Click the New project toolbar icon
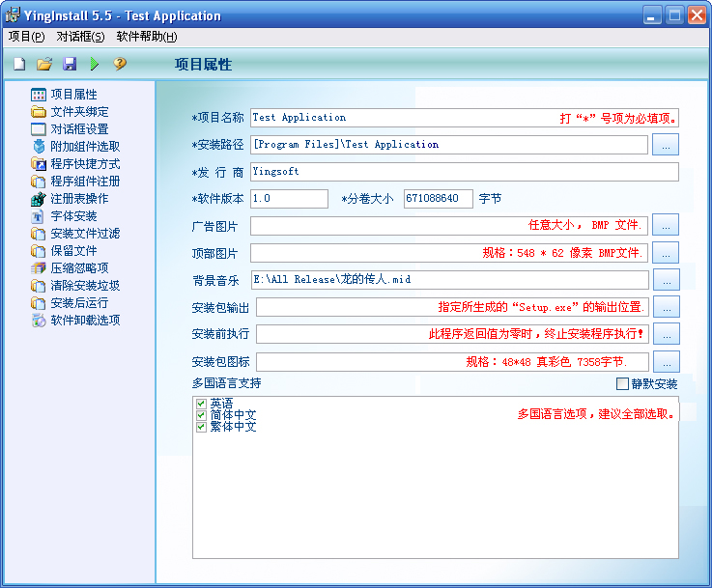712x588 pixels. tap(19, 64)
